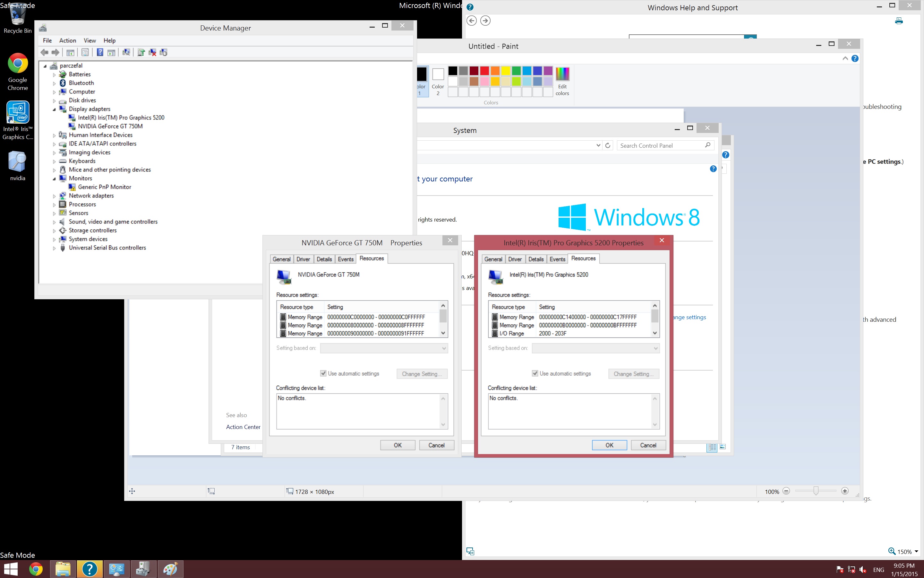Click Show/Hide Console Tree icon in Device Manager
Viewport: 924px width, 578px height.
(70, 52)
